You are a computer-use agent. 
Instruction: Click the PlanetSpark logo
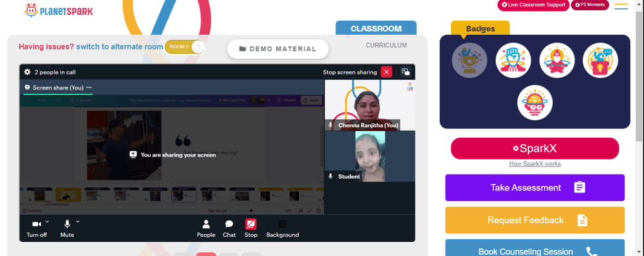pos(59,10)
